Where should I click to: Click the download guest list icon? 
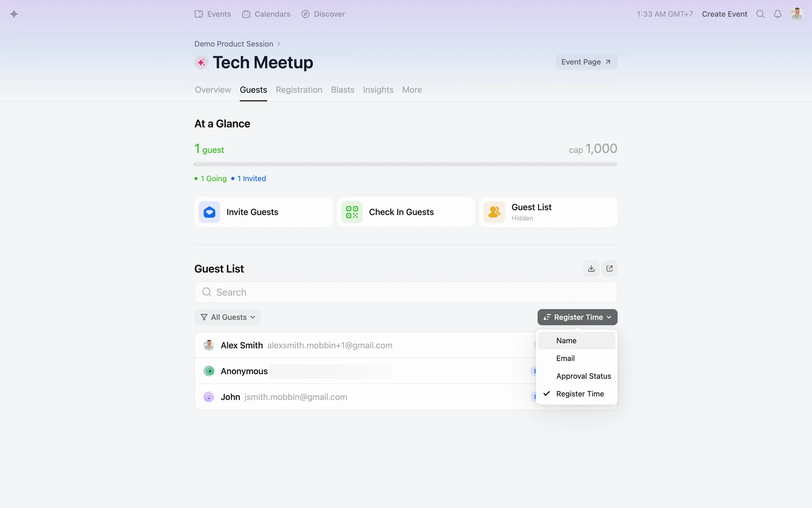591,268
